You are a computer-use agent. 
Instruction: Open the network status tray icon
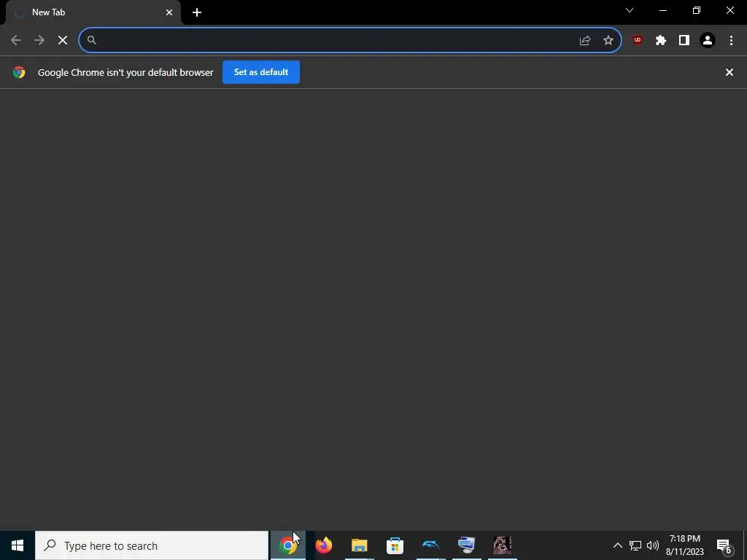635,545
